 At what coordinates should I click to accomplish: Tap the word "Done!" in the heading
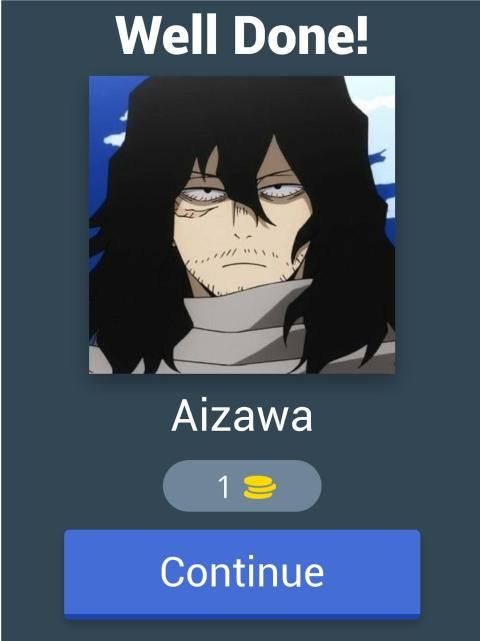pyautogui.click(x=301, y=35)
